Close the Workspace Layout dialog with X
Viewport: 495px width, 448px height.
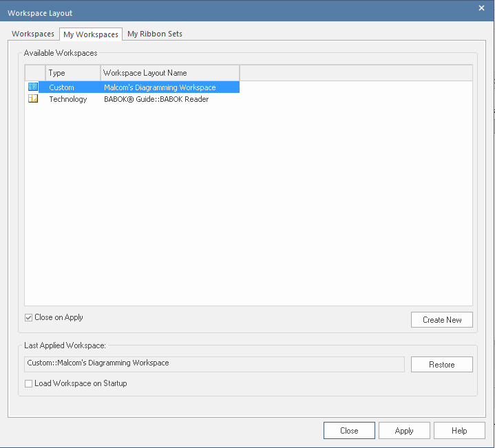pyautogui.click(x=481, y=8)
